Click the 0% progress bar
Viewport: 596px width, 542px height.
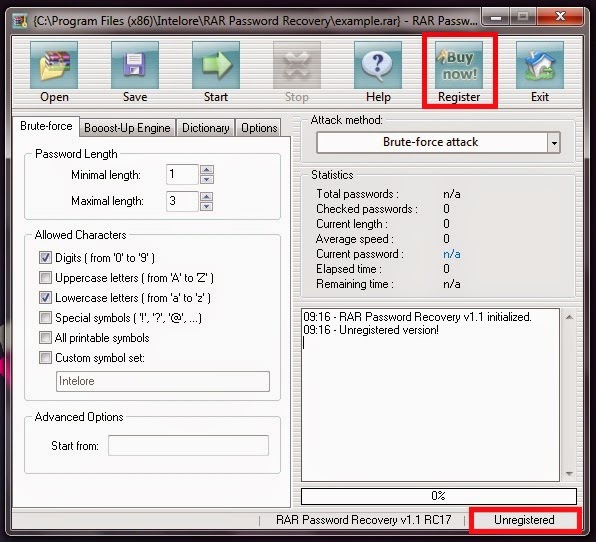pos(439,496)
